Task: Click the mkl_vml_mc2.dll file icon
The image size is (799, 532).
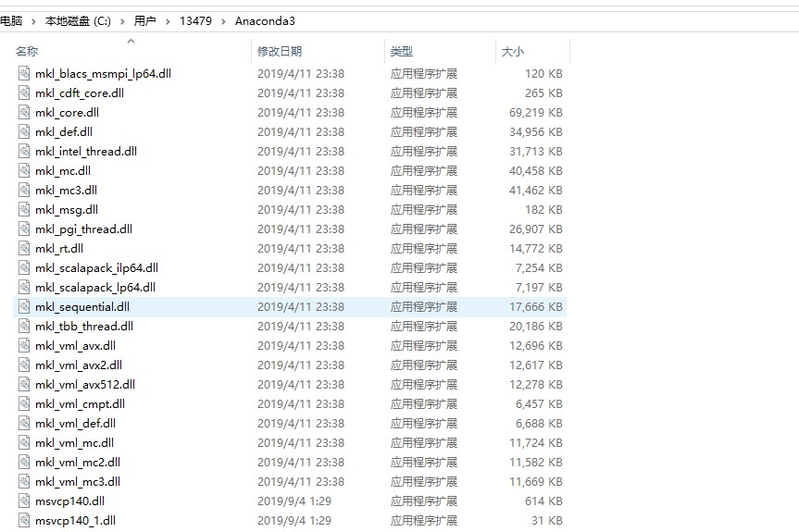Action: pyautogui.click(x=24, y=462)
